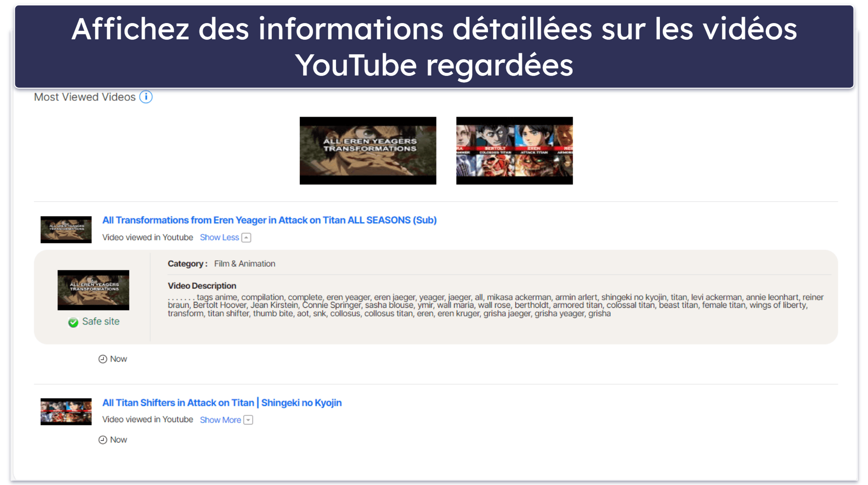Open the All Eren Yeagers Transformations large thumbnail
The image size is (868, 485).
(x=368, y=151)
